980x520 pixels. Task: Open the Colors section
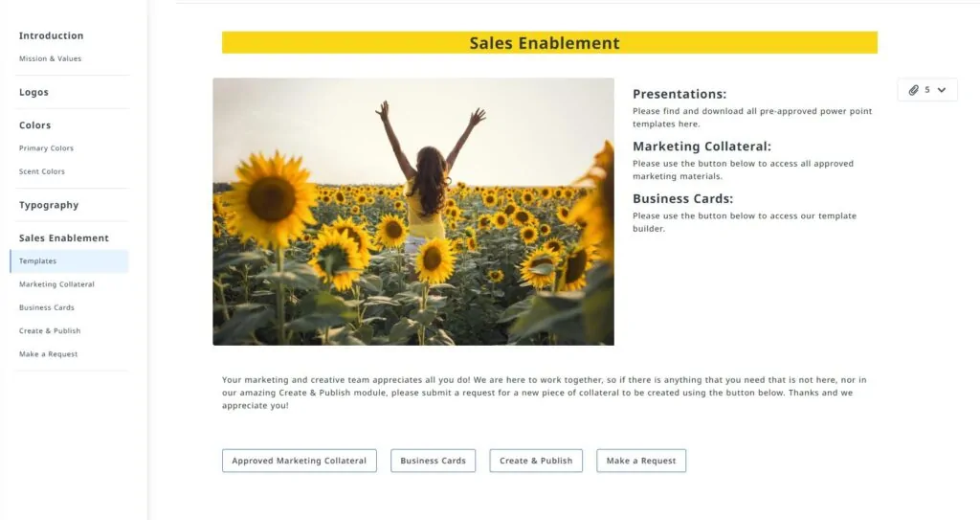coord(35,125)
